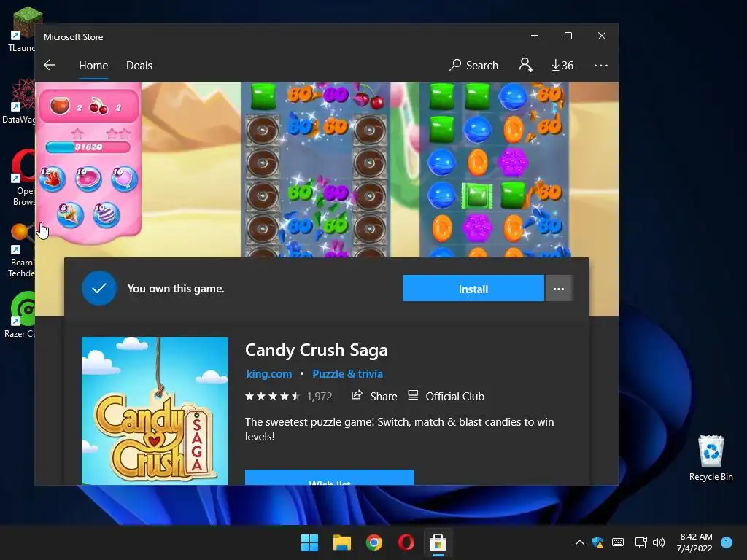This screenshot has height=560, width=747.
Task: Close the Microsoft Store window
Action: tap(602, 36)
